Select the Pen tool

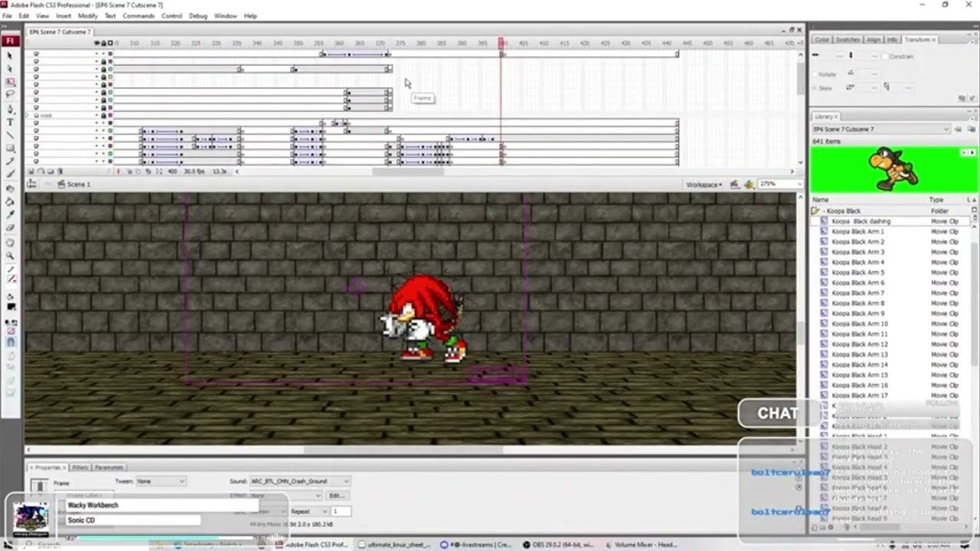pyautogui.click(x=10, y=109)
